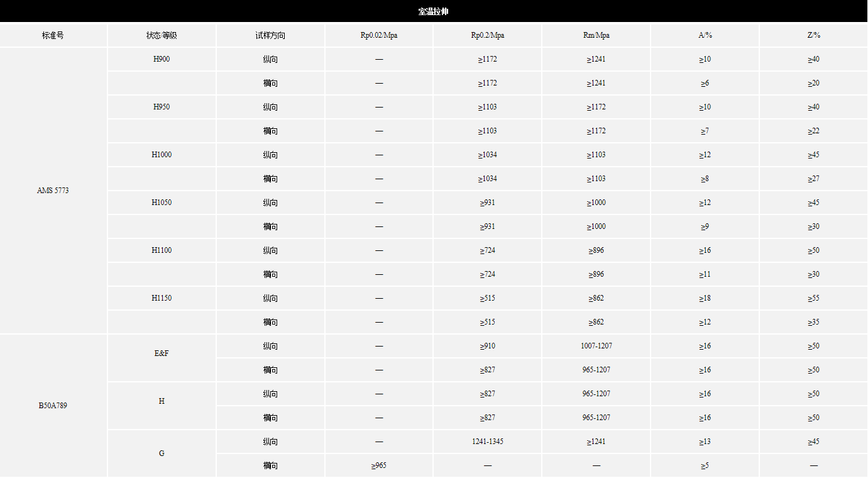Screen dimensions: 868x478
Task: Select the Z/% column header
Action: pos(814,35)
